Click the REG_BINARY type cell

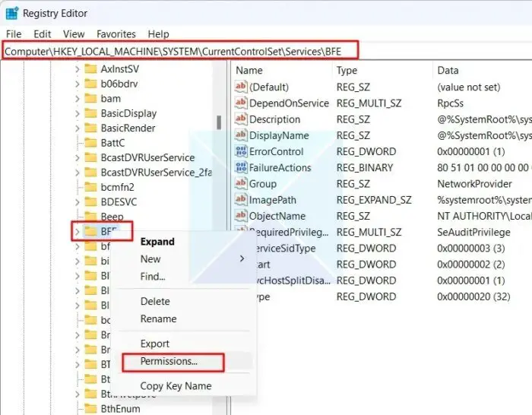[365, 168]
